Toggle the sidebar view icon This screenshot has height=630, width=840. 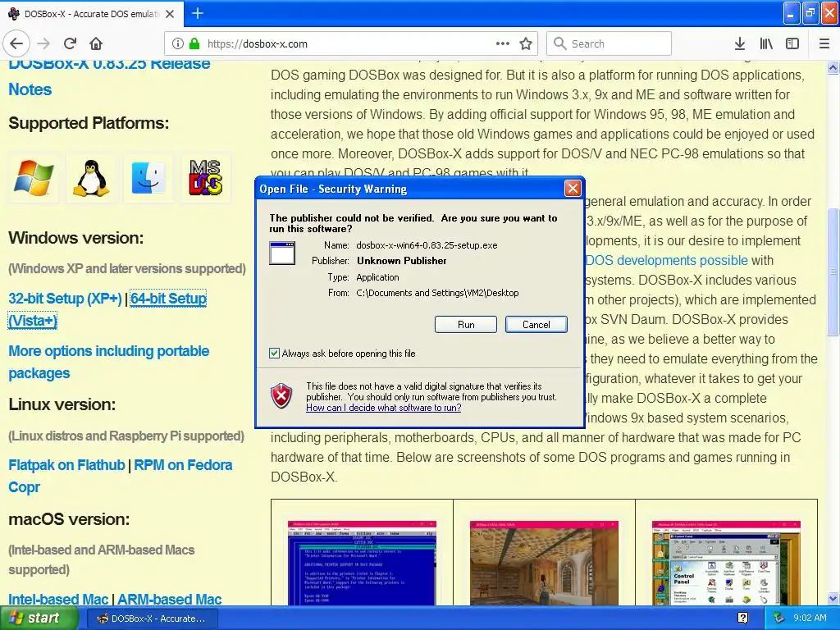tap(792, 43)
